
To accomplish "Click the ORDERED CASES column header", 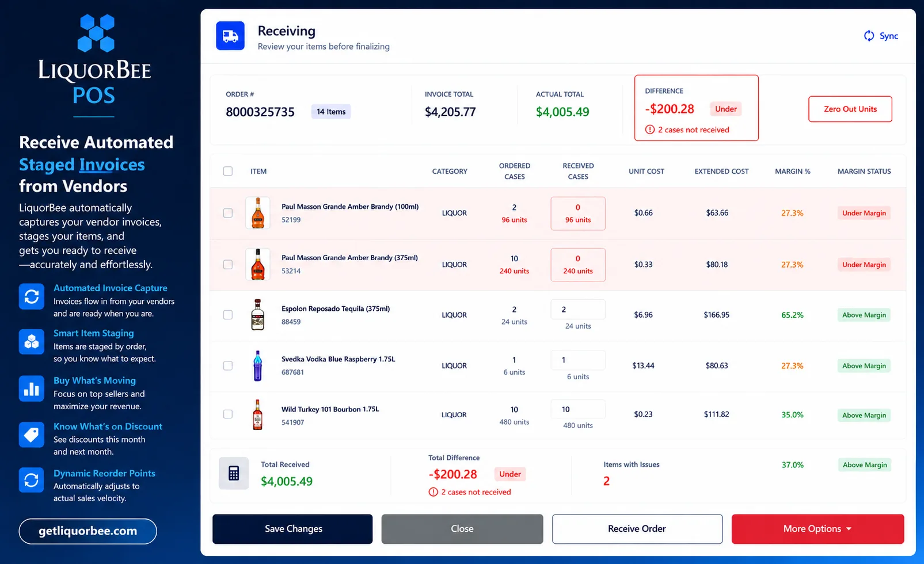I will (515, 171).
